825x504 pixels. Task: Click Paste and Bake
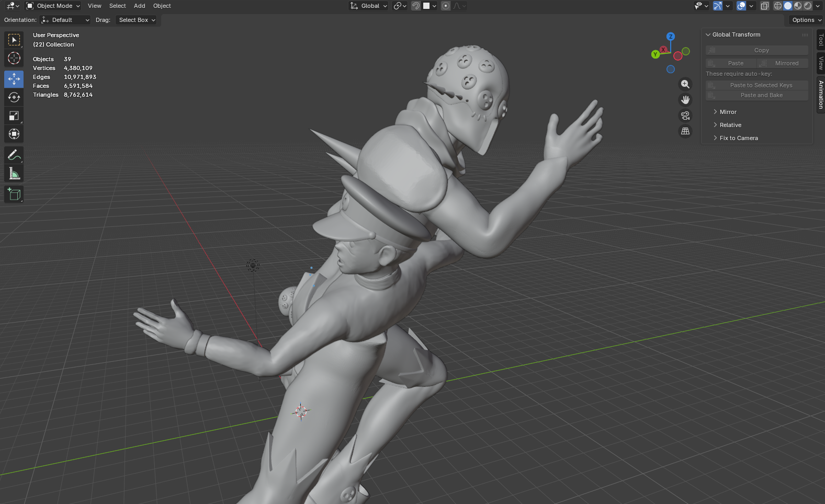757,95
